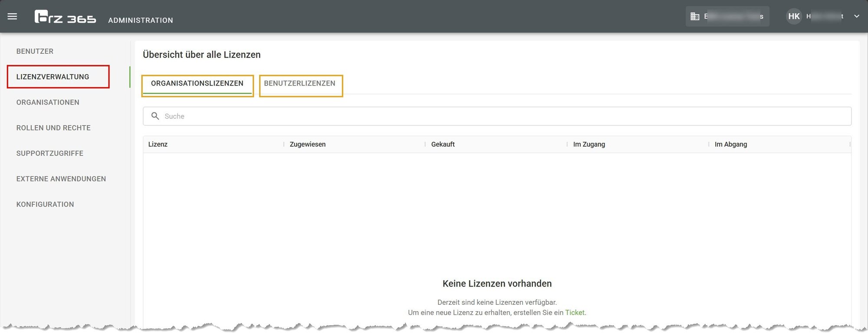Screen dimensions: 868x333
Task: Open Konfiguration in the sidebar
Action: coord(45,204)
